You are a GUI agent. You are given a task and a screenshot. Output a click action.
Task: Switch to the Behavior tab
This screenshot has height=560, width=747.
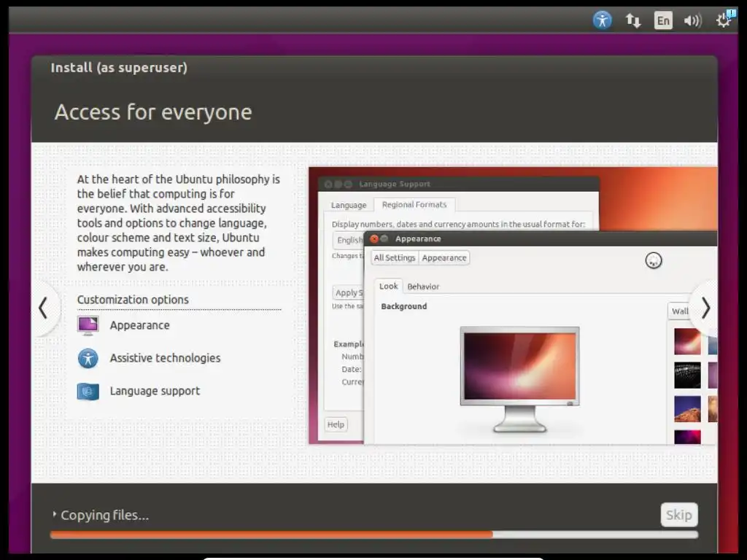pos(423,287)
